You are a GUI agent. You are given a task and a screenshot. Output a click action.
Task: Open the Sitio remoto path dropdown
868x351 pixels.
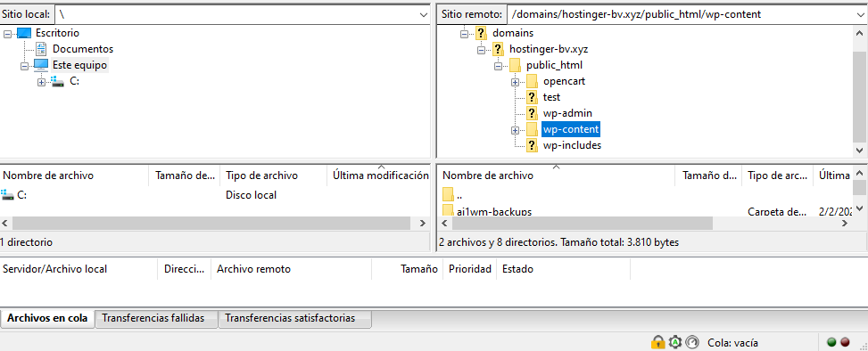pyautogui.click(x=861, y=15)
